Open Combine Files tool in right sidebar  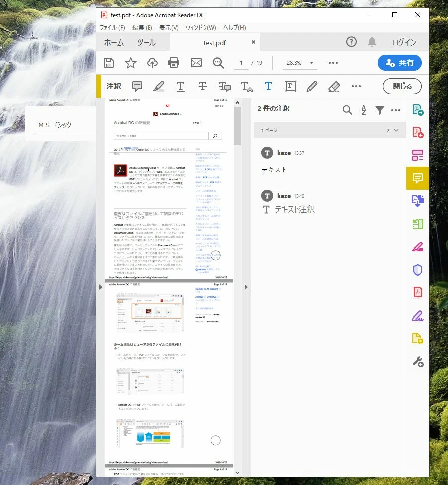click(418, 201)
